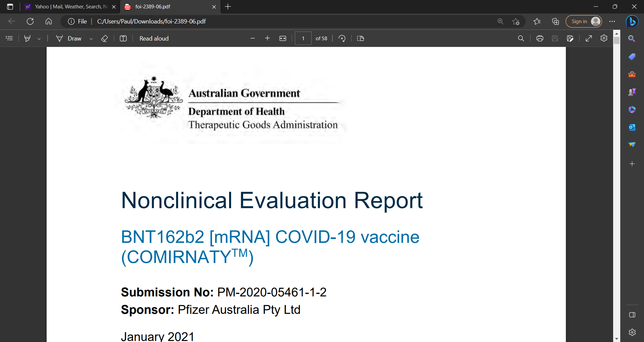Click the Fit to width icon
Image resolution: width=644 pixels, height=342 pixels.
pos(283,39)
